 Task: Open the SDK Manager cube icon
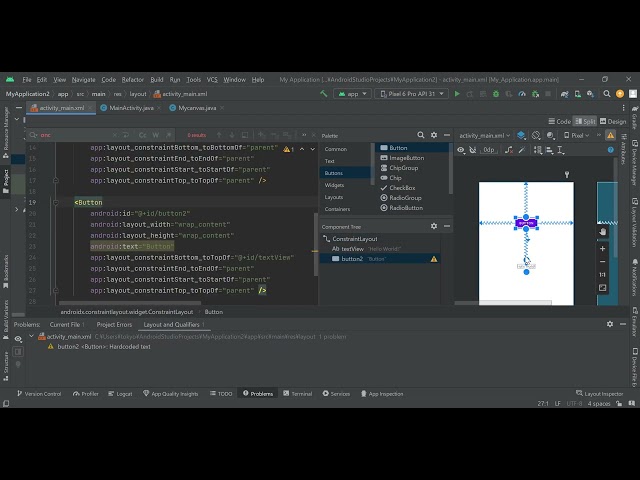click(591, 94)
